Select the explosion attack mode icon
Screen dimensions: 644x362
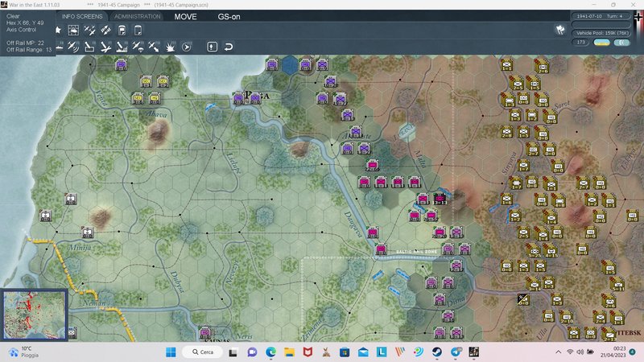pyautogui.click(x=170, y=47)
